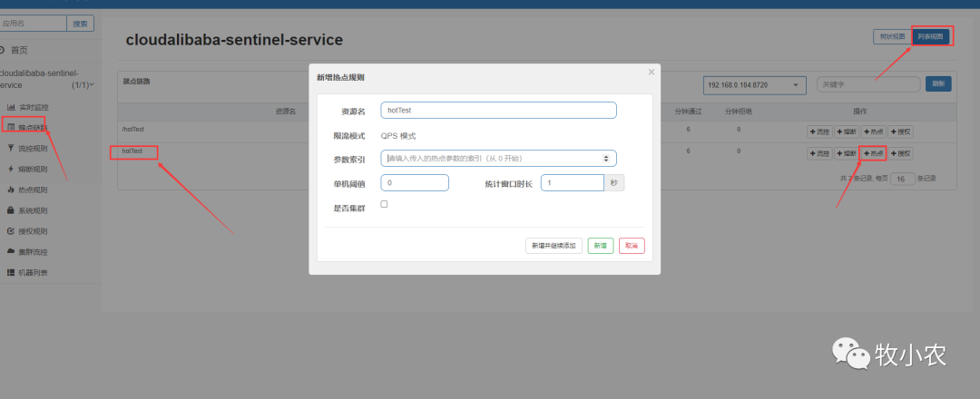The width and height of the screenshot is (980, 399).
Task: Click the 资源名 field containing hotTest
Action: click(x=499, y=110)
